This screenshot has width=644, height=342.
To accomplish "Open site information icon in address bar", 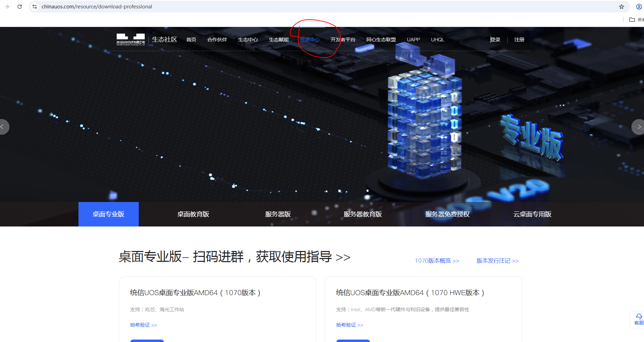I will (x=35, y=7).
